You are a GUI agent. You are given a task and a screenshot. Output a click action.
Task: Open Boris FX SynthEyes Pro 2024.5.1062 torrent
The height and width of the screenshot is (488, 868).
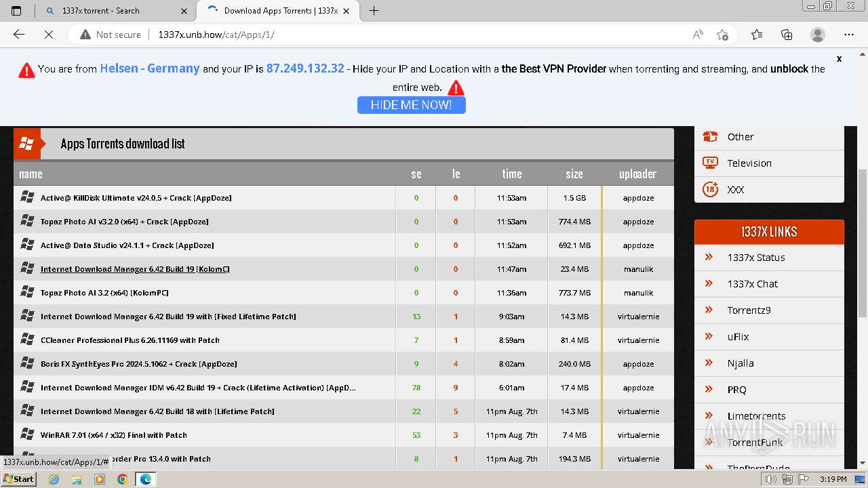pos(139,364)
